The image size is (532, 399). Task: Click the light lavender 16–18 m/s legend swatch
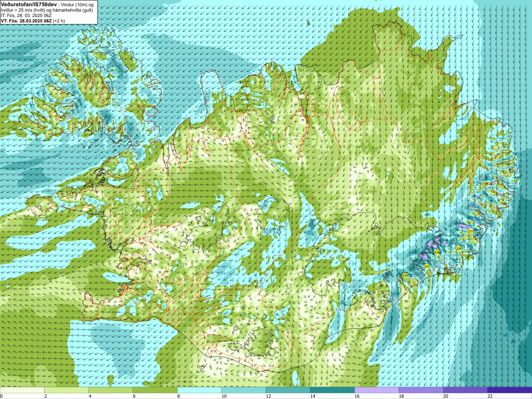point(377,390)
